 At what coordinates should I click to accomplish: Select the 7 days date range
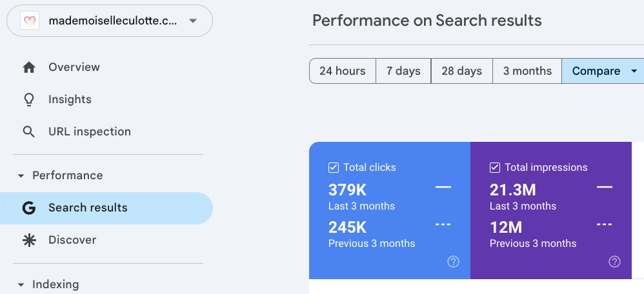(403, 71)
